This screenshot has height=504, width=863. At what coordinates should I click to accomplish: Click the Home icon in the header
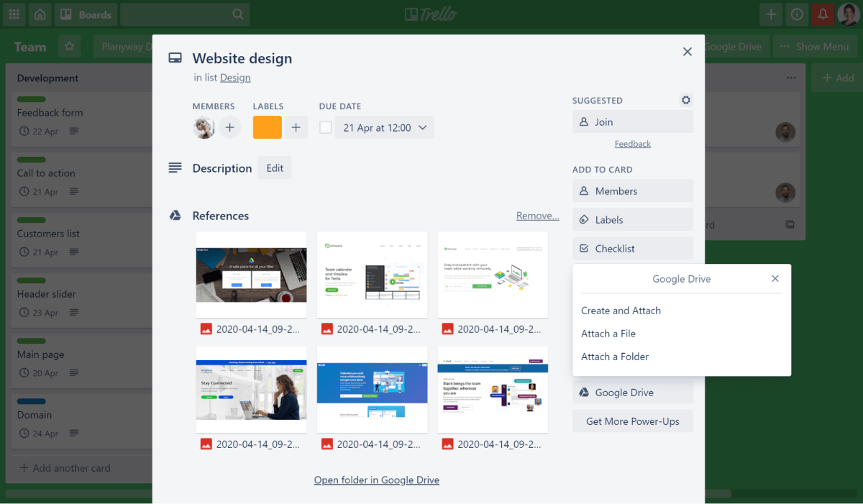click(x=39, y=14)
